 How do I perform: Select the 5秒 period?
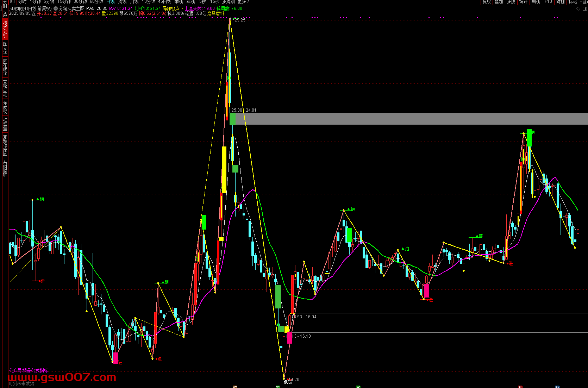pos(202,2)
